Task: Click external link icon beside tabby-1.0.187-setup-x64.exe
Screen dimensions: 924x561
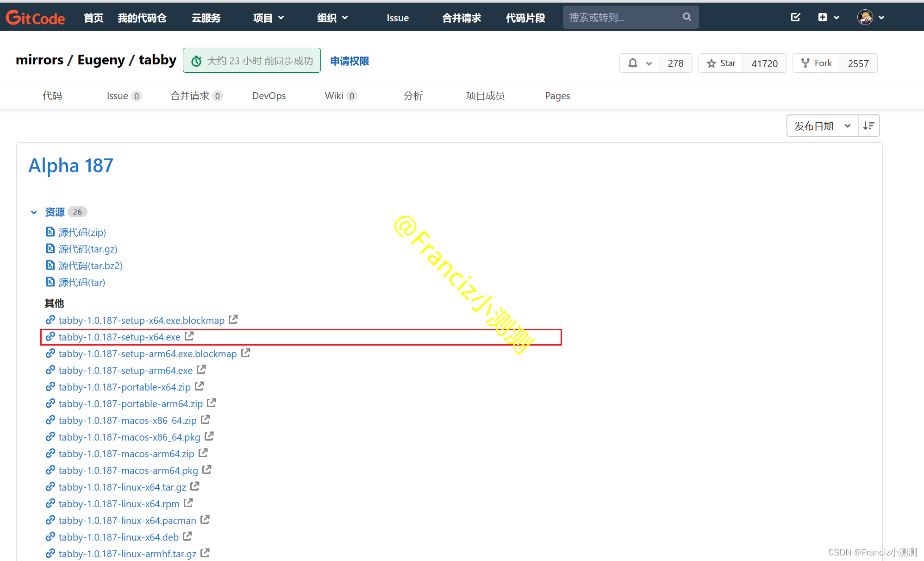Action: [189, 336]
